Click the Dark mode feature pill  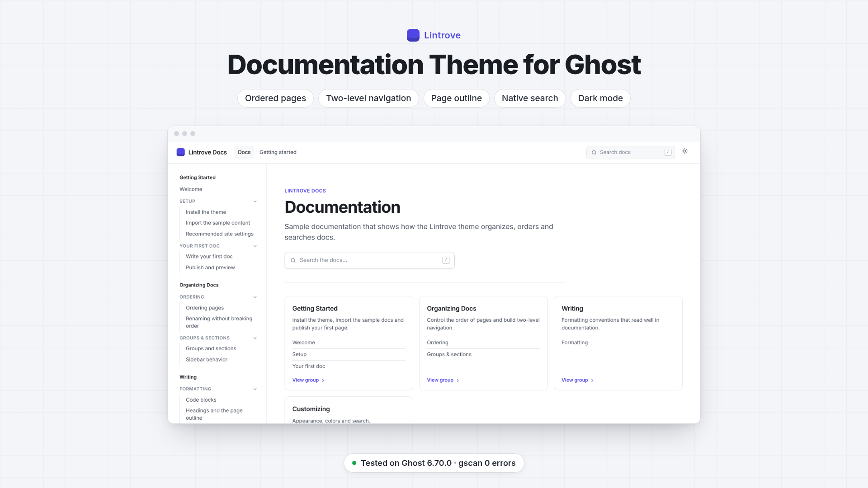[600, 98]
